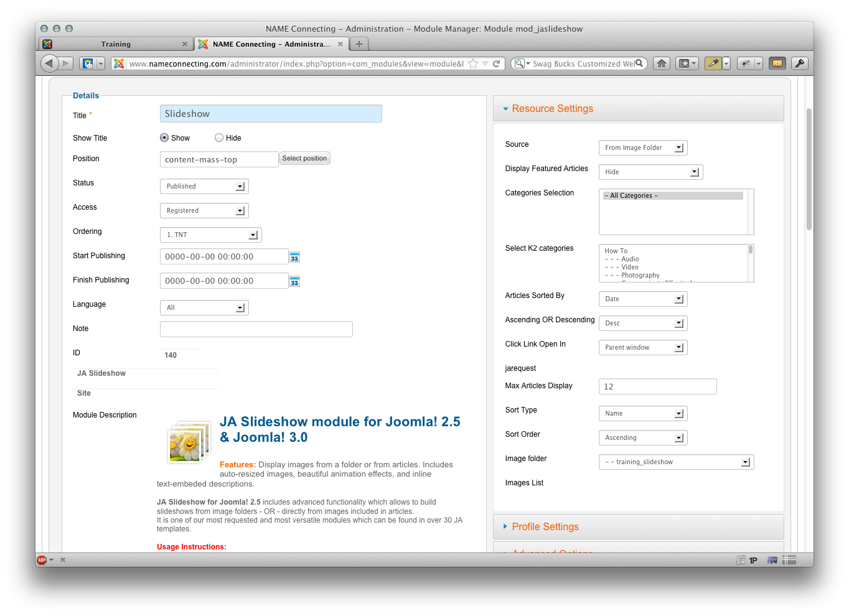
Task: Reload the page with the refresh icon
Action: pos(497,63)
